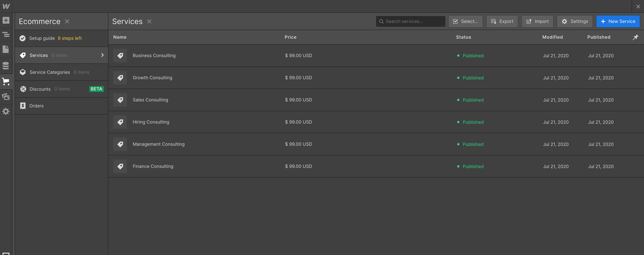This screenshot has width=644, height=255.
Task: Click the Select… checkbox button
Action: pos(465,22)
